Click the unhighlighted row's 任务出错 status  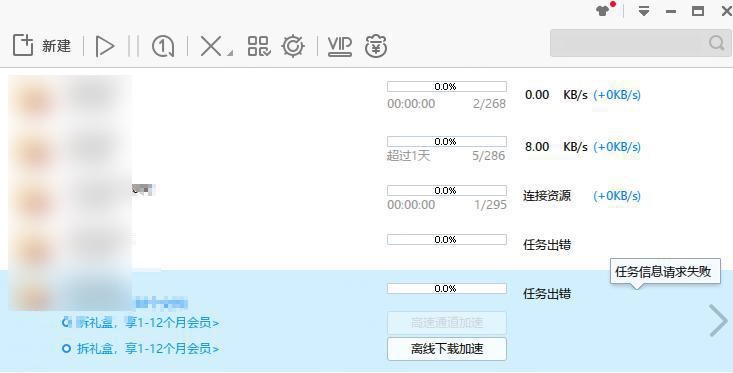547,245
